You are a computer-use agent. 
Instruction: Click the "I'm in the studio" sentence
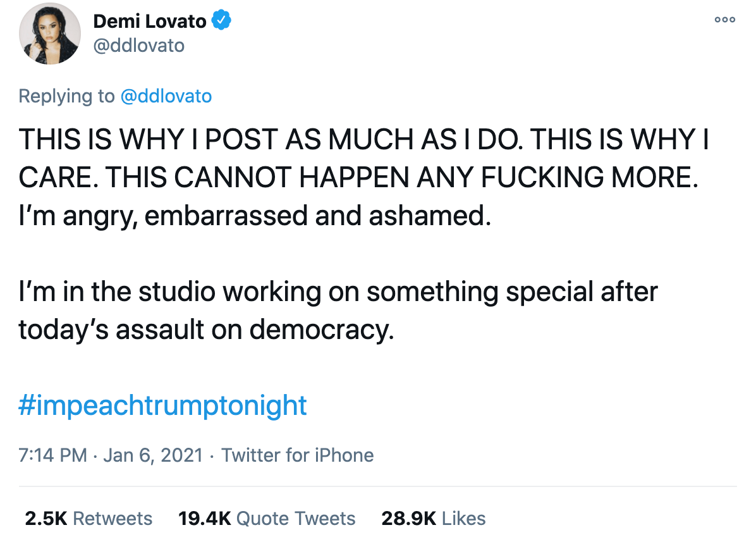338,293
